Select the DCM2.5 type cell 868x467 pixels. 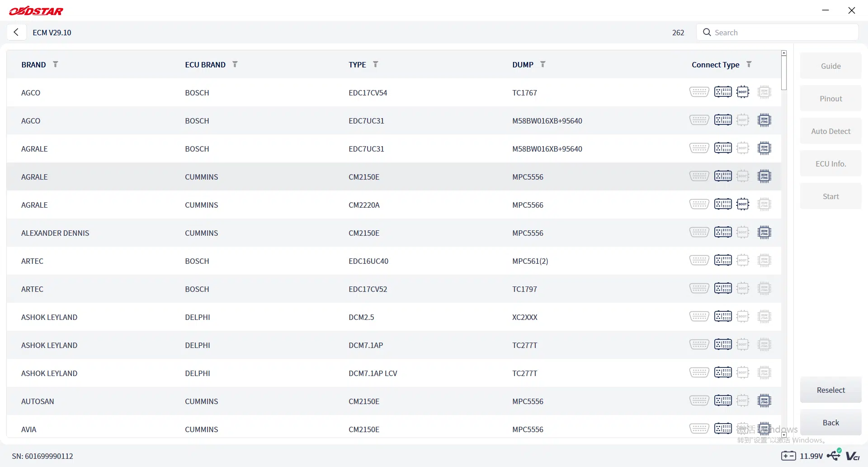(x=361, y=317)
